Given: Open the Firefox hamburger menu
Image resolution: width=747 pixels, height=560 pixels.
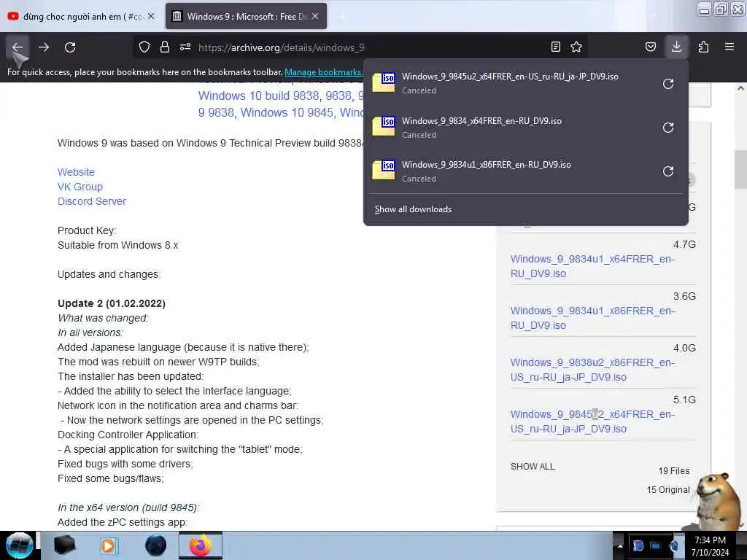Looking at the screenshot, I should (729, 47).
